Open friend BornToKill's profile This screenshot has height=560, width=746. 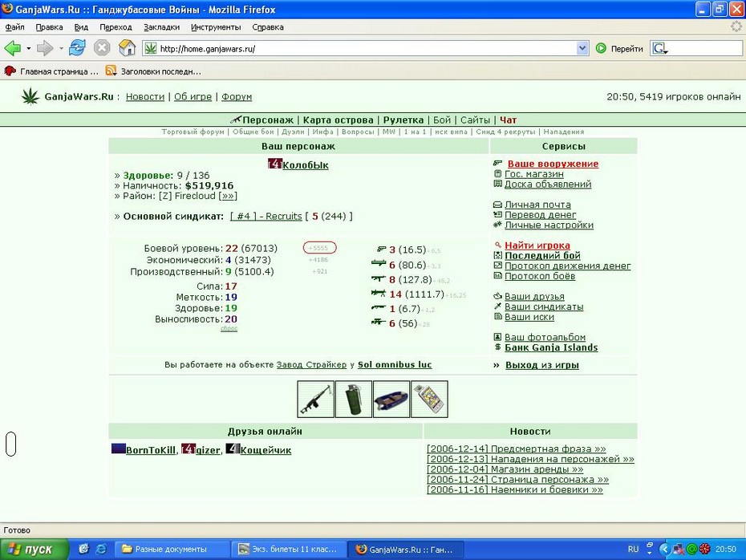tap(150, 450)
